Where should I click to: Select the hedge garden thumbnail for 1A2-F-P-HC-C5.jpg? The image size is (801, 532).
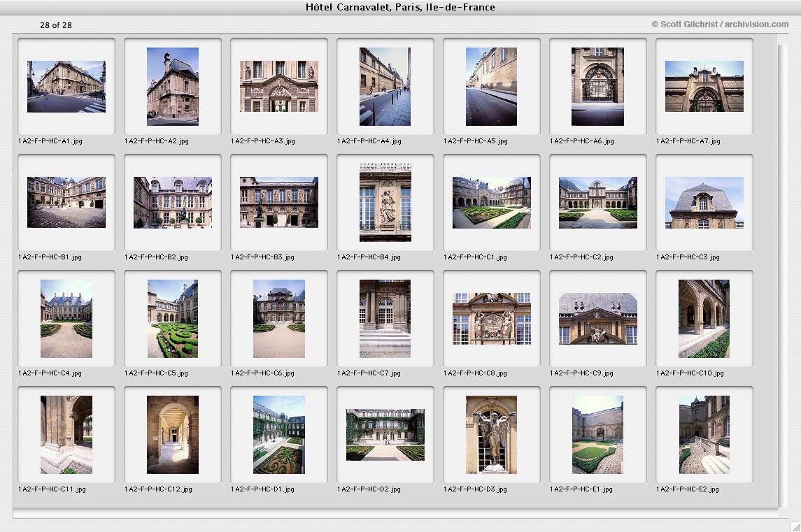point(173,319)
